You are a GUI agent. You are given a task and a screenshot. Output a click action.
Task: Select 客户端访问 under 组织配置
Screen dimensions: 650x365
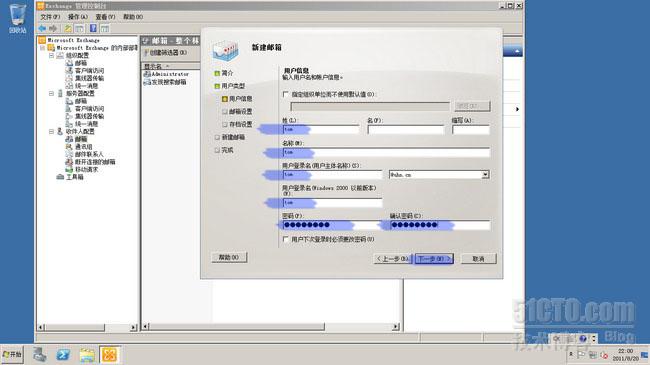pos(89,71)
